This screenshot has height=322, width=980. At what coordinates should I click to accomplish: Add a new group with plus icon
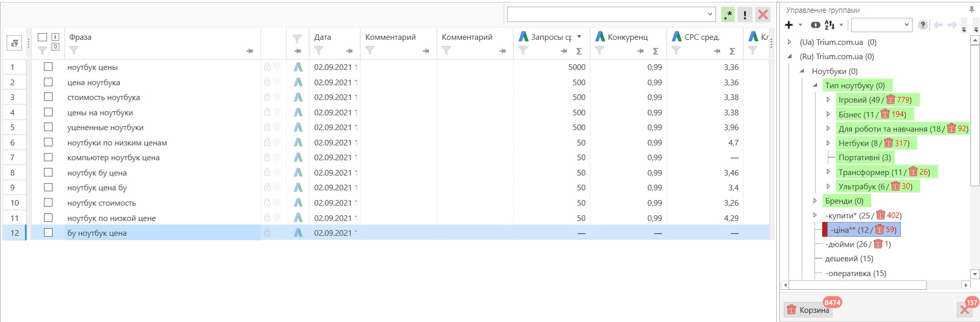tap(789, 24)
